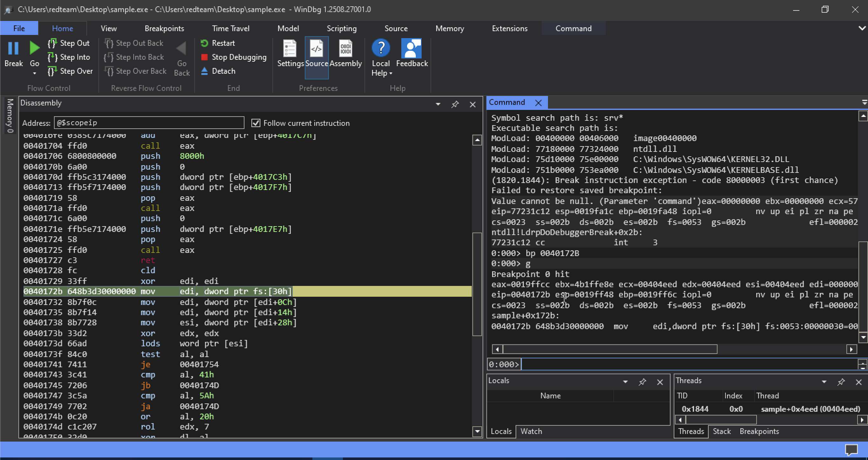This screenshot has height=460, width=868.
Task: Pin the Disassembly panel
Action: [455, 104]
